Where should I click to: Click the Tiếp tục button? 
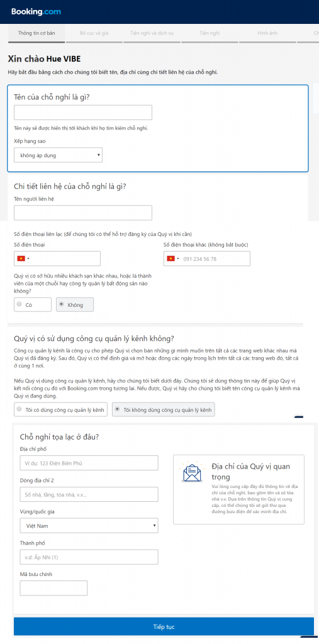164,627
